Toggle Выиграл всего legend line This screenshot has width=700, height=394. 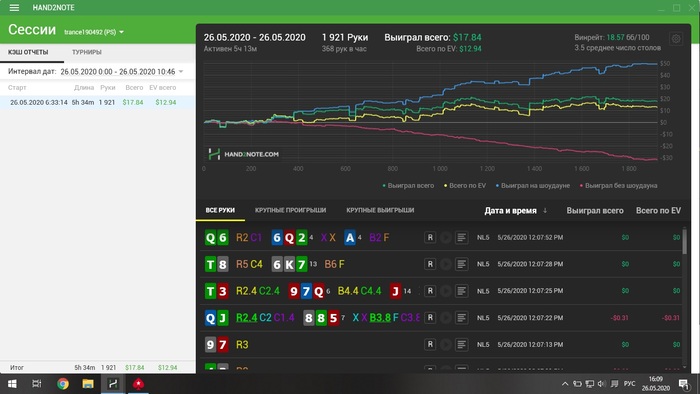pyautogui.click(x=408, y=186)
